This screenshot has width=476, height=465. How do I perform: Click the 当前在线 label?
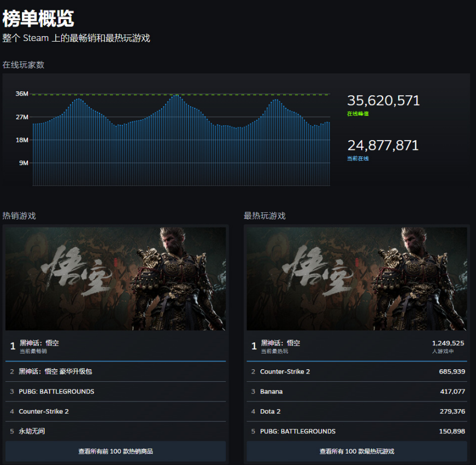[x=358, y=158]
